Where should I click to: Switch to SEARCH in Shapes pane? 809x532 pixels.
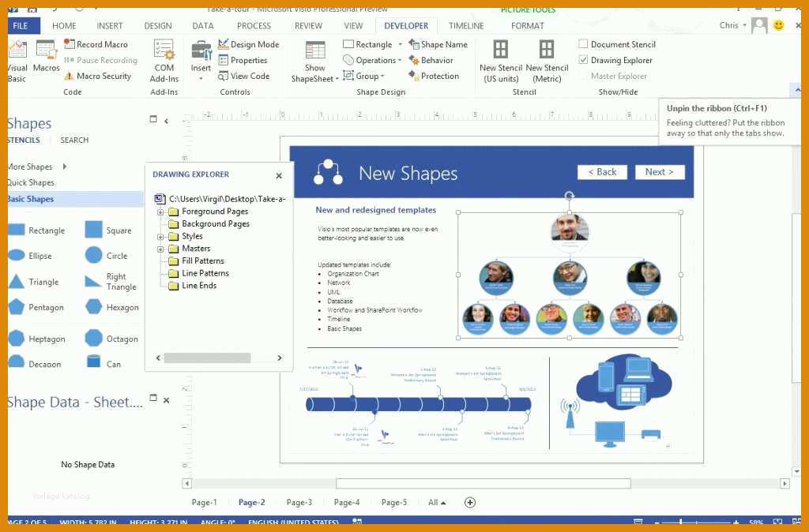[74, 140]
